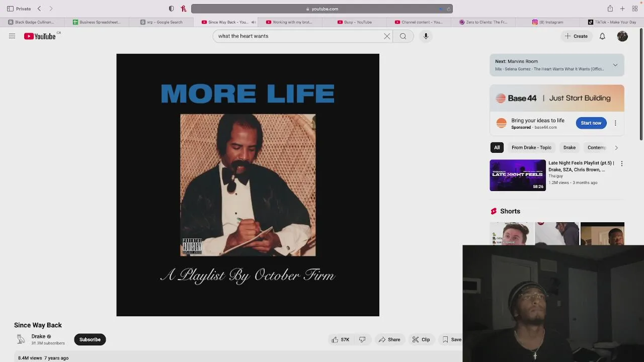Open the Base 44 ad banner
Image resolution: width=644 pixels, height=362 pixels.
[x=557, y=98]
